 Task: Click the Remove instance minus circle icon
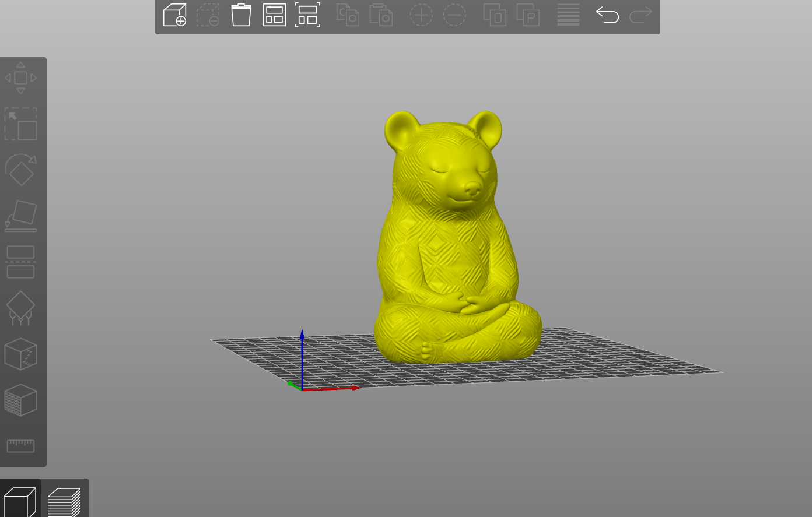pyautogui.click(x=454, y=15)
